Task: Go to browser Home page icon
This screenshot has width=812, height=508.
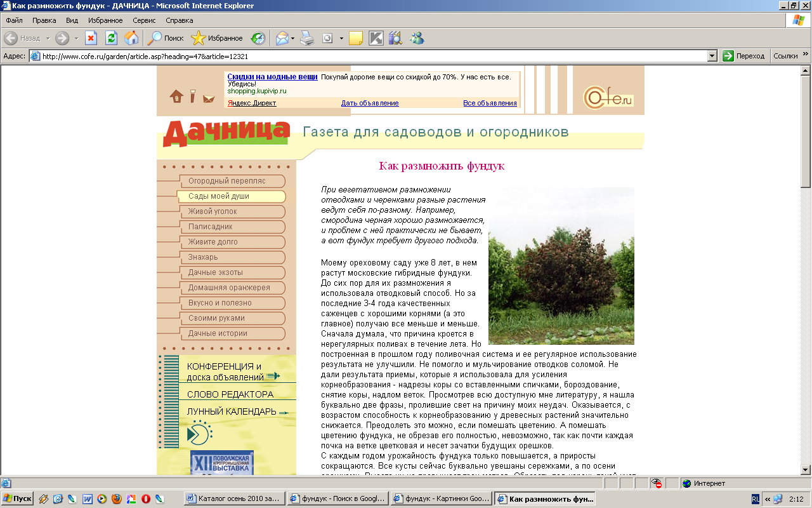Action: 131,38
